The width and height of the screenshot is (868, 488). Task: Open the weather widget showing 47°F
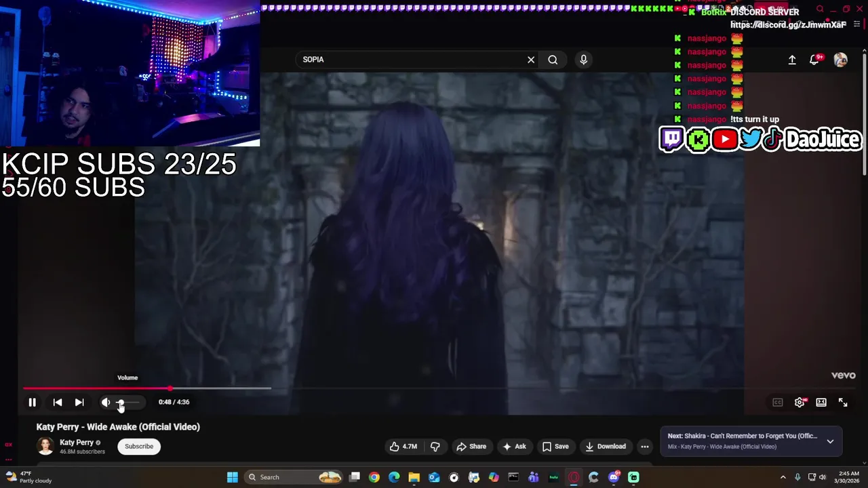(x=28, y=477)
